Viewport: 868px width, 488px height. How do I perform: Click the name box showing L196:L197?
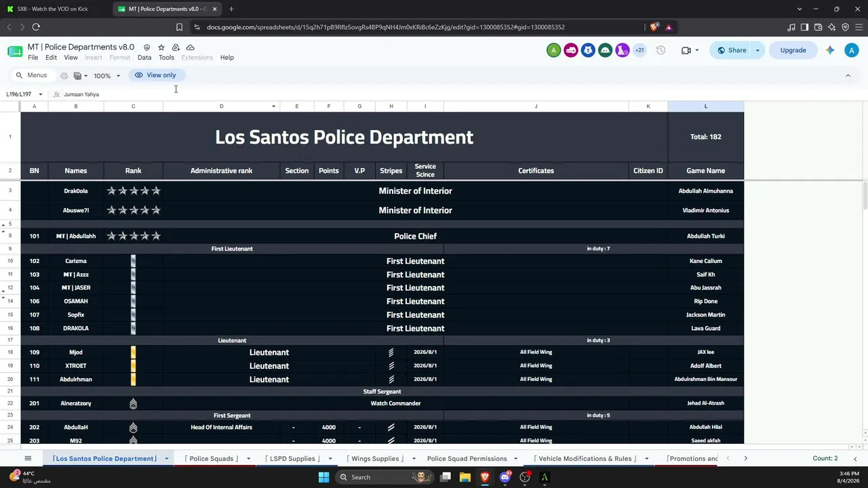pyautogui.click(x=19, y=94)
